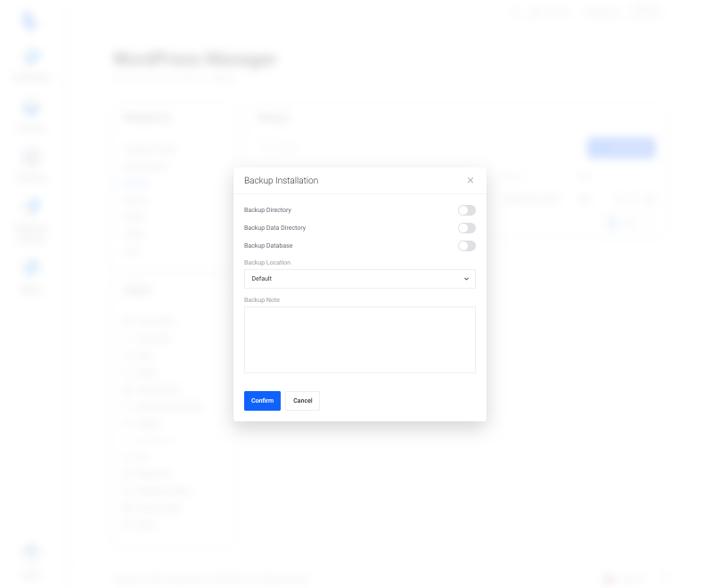Enable the Backup Directory toggle

coord(467,210)
